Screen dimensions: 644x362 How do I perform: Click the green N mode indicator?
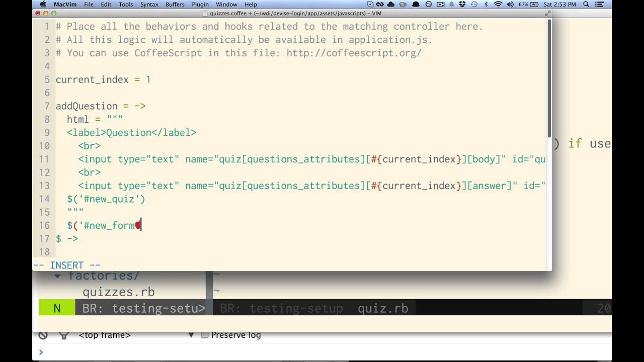coord(57,308)
